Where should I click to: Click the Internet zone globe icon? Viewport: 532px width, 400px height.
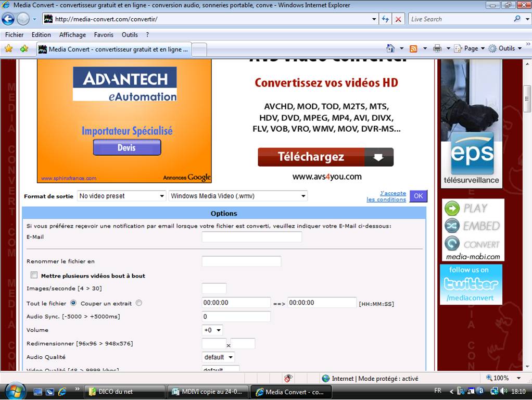[326, 378]
